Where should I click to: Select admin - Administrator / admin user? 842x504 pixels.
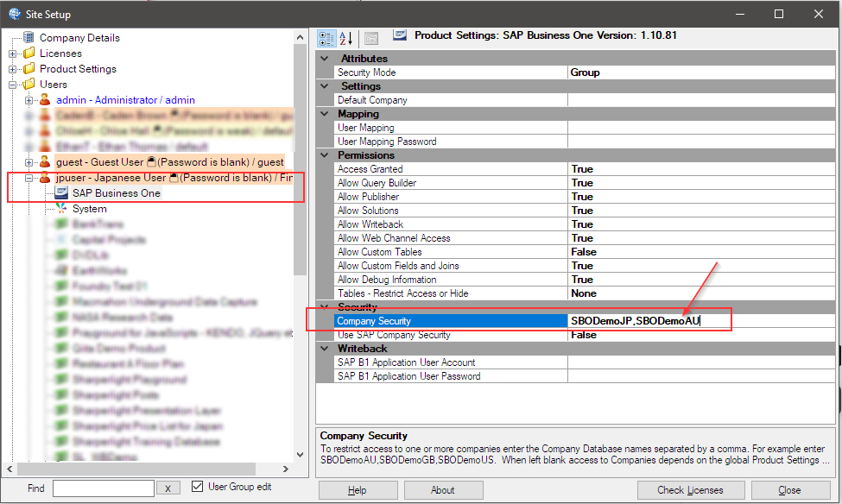tap(125, 100)
